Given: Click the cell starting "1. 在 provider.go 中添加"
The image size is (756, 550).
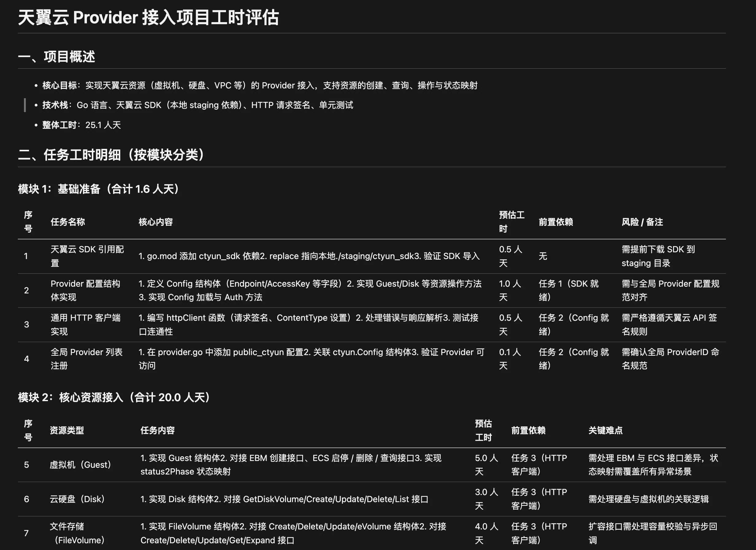Looking at the screenshot, I should (311, 359).
